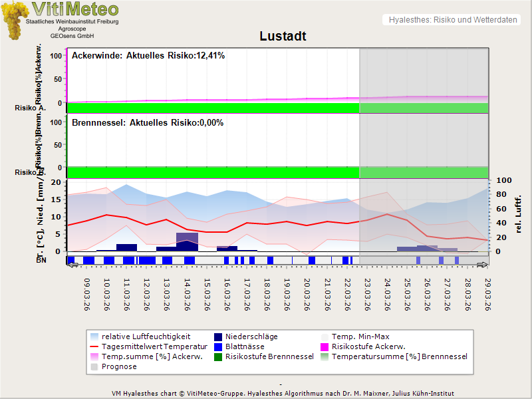This screenshot has height=399, width=532.
Task: Click the Risikostufe Ackerw. magenta swatch
Action: pyautogui.click(x=325, y=347)
